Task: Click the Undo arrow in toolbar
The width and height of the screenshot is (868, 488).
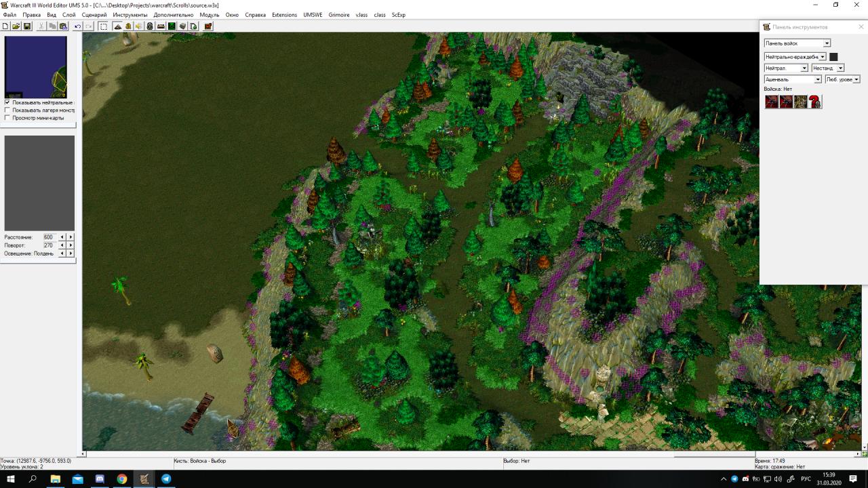Action: pos(77,26)
